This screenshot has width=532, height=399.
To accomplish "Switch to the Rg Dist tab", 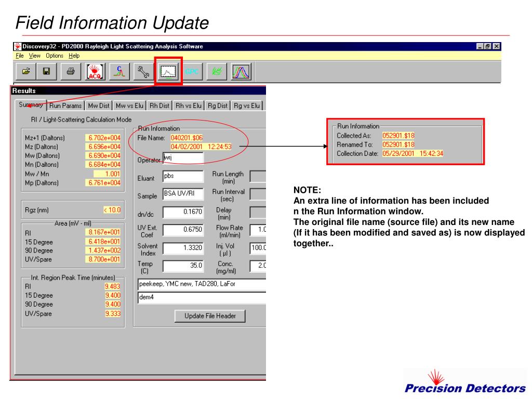I will tap(218, 106).
